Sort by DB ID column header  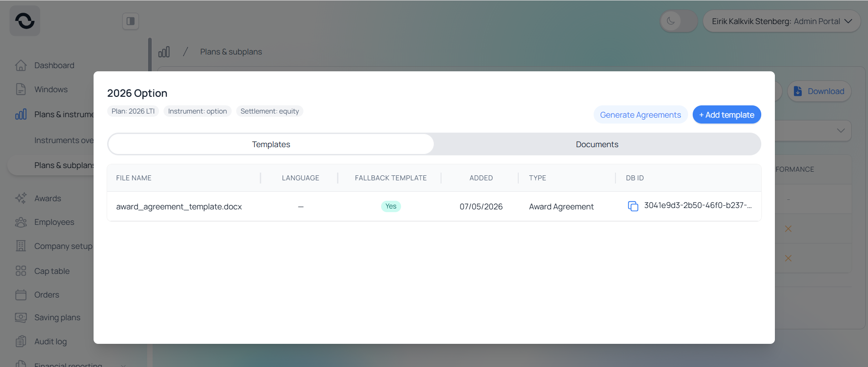(x=635, y=178)
